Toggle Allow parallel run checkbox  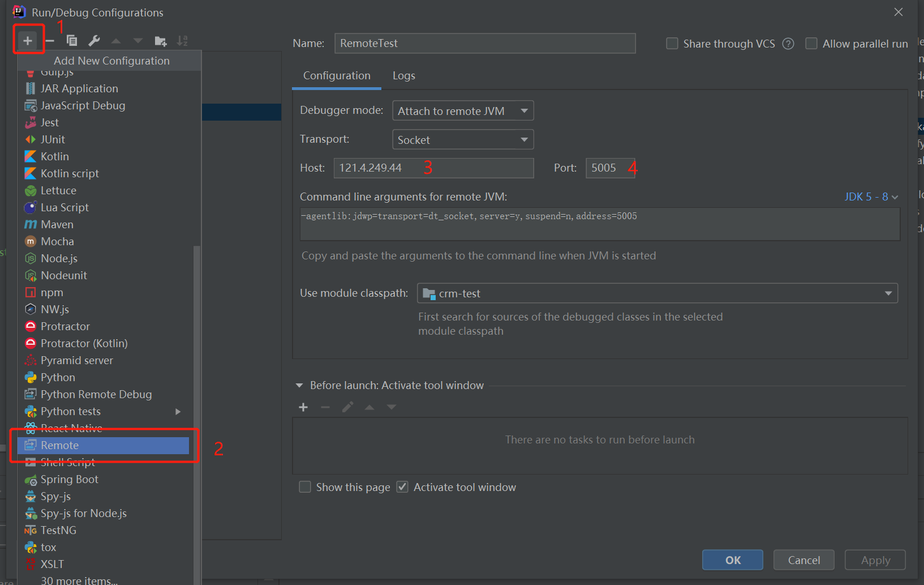tap(811, 44)
